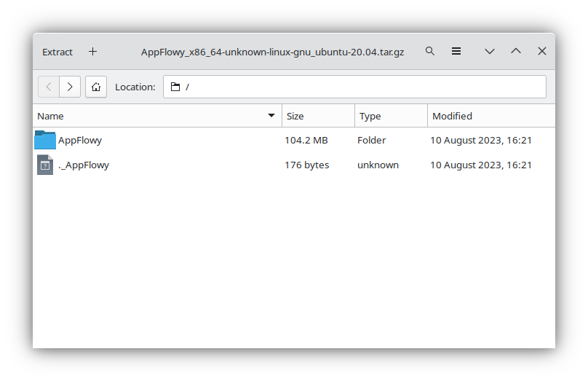This screenshot has height=381, width=588.
Task: Select the AppFlowy folder row
Action: [x=294, y=140]
